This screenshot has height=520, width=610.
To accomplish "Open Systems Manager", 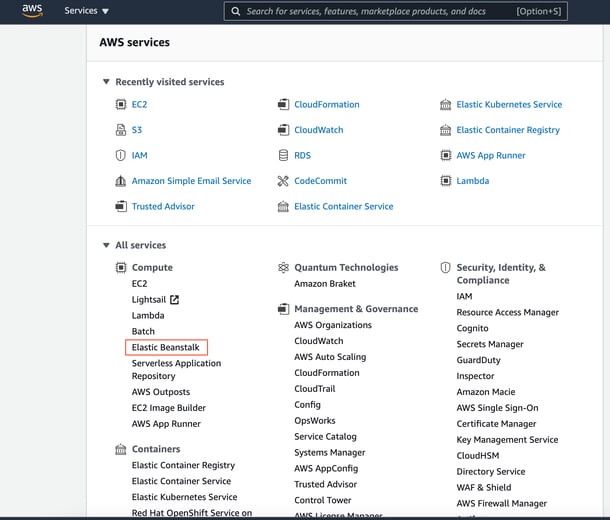I will (330, 452).
